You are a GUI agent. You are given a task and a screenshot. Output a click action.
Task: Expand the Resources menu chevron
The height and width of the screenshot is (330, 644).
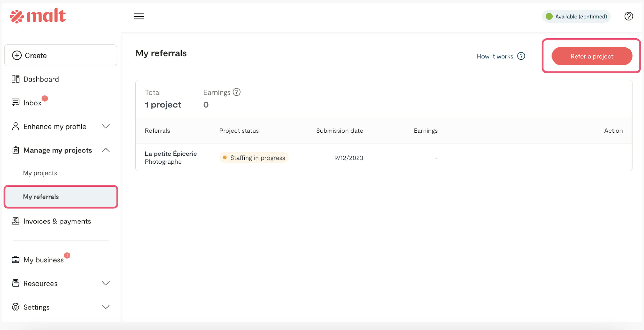[105, 283]
